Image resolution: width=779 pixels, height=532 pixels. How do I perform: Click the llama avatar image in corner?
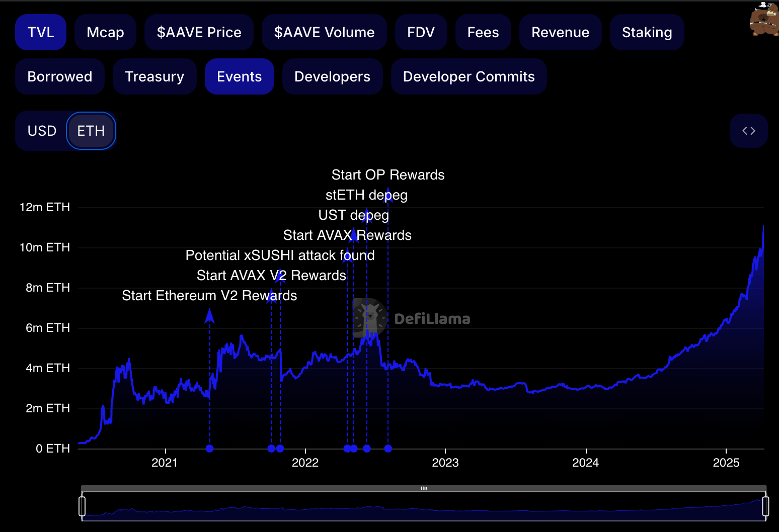pyautogui.click(x=764, y=19)
